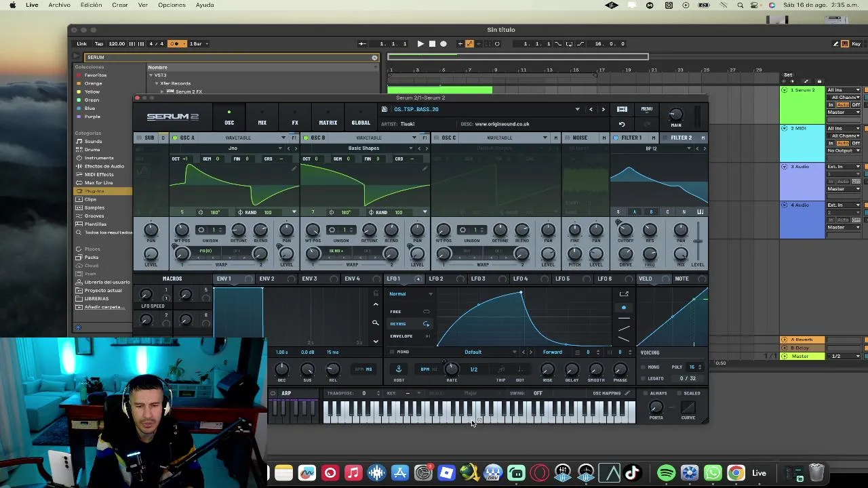The height and width of the screenshot is (488, 868).
Task: Toggle the ARP power button
Action: [273, 393]
